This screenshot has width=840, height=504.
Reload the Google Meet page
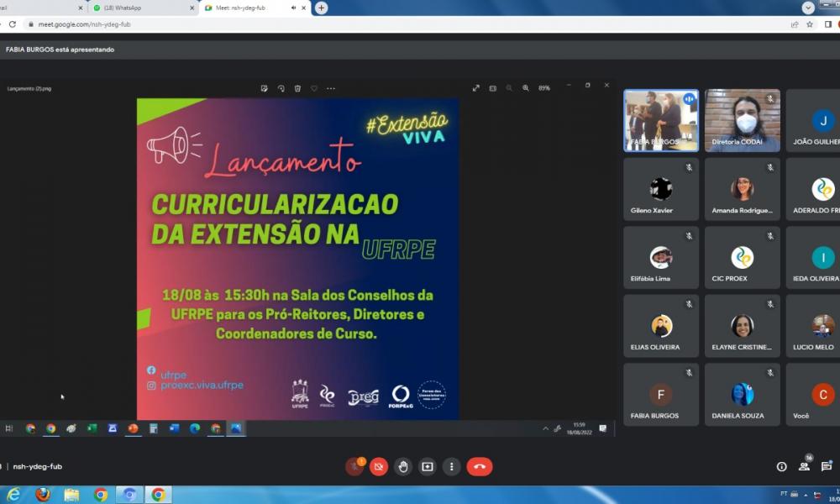click(12, 24)
